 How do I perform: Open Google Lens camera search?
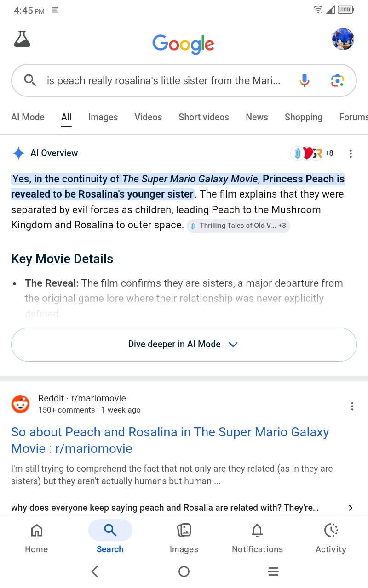[337, 80]
